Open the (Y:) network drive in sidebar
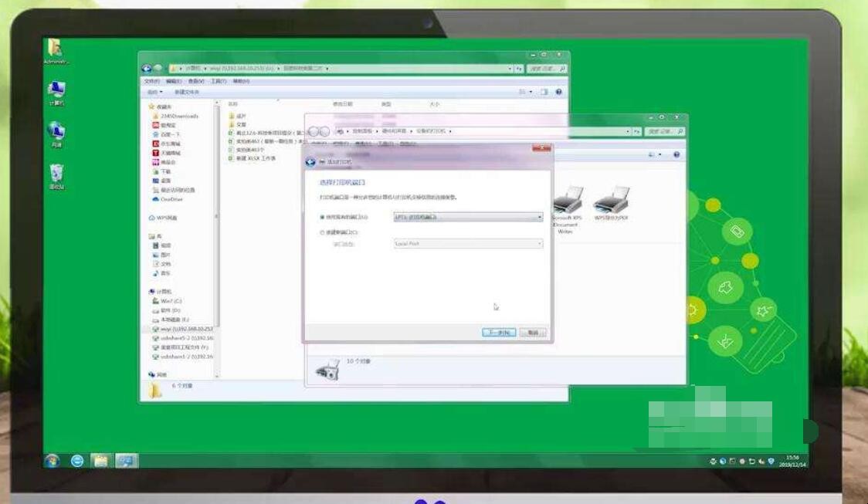Image resolution: width=868 pixels, height=504 pixels. (x=181, y=347)
